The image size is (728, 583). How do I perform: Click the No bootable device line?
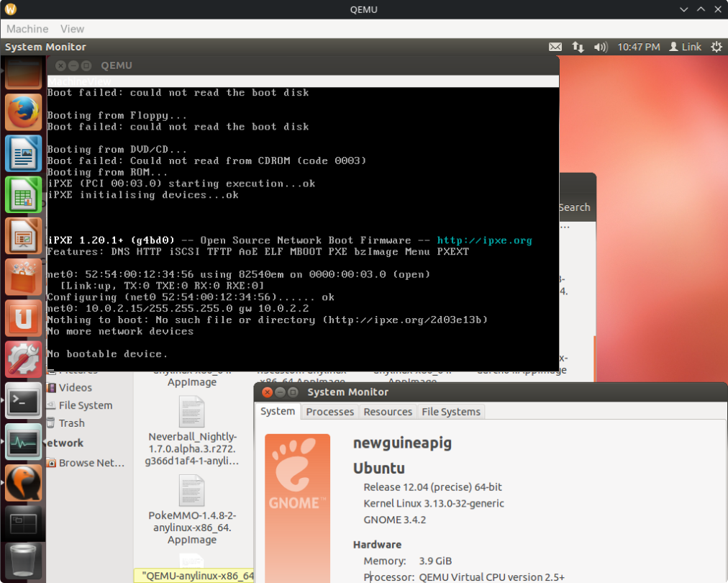tap(106, 354)
